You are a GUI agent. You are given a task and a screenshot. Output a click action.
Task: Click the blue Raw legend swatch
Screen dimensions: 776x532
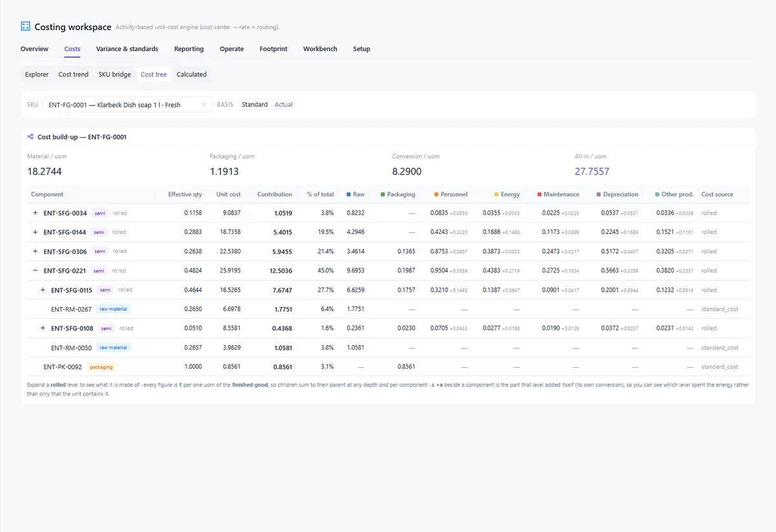[349, 194]
